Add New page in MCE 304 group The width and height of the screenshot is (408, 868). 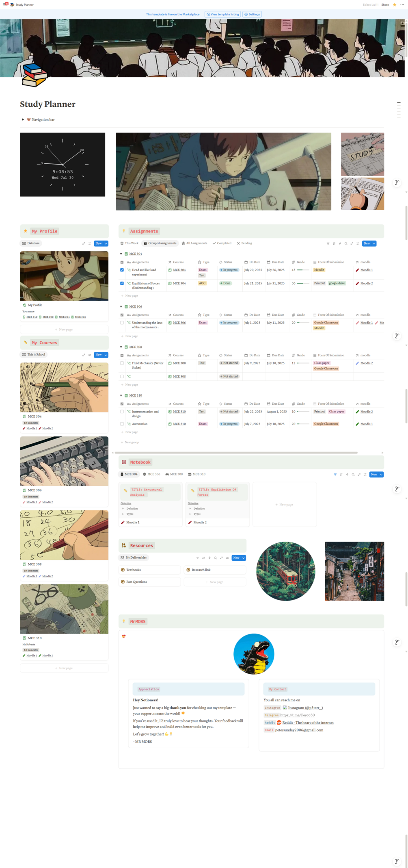click(x=130, y=296)
